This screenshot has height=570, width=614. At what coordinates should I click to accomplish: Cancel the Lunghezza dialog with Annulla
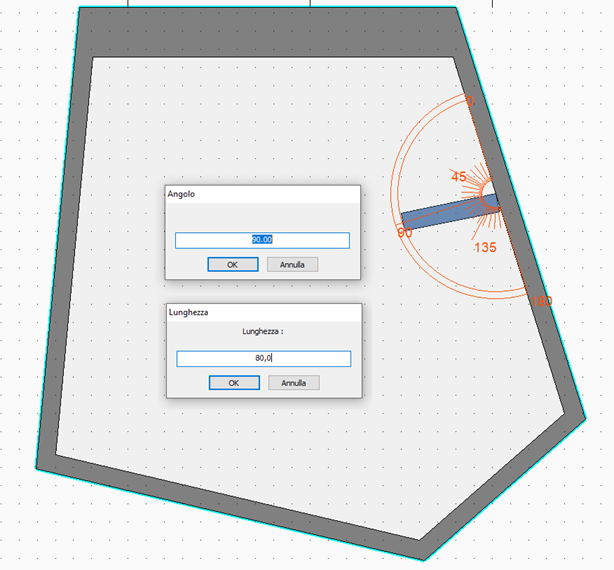tap(294, 382)
